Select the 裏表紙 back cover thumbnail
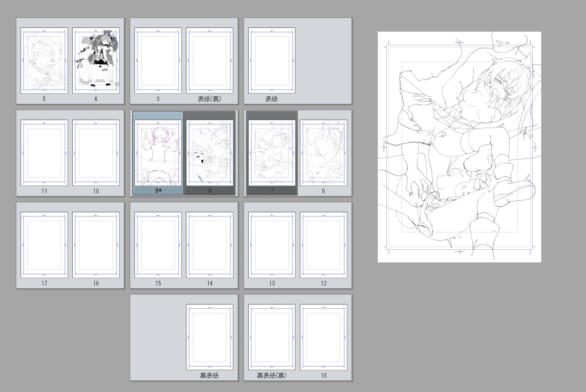Viewport: 586px width, 392px height. point(210,337)
